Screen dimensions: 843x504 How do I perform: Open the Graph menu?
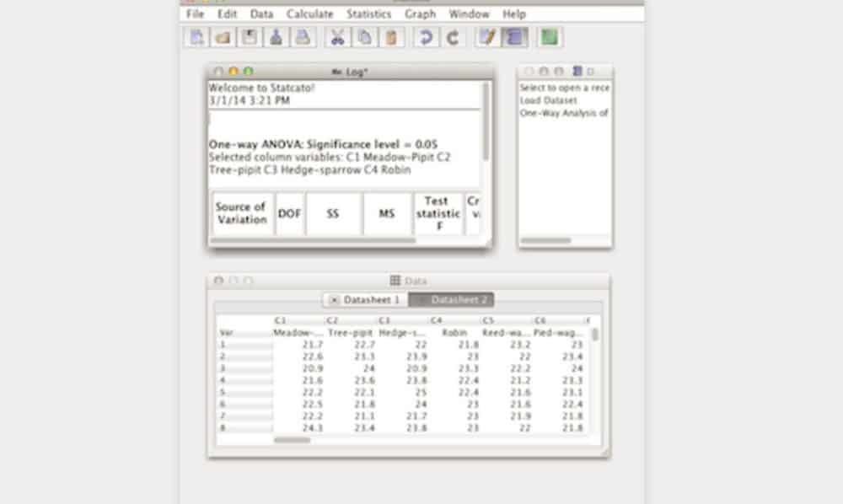tap(420, 14)
